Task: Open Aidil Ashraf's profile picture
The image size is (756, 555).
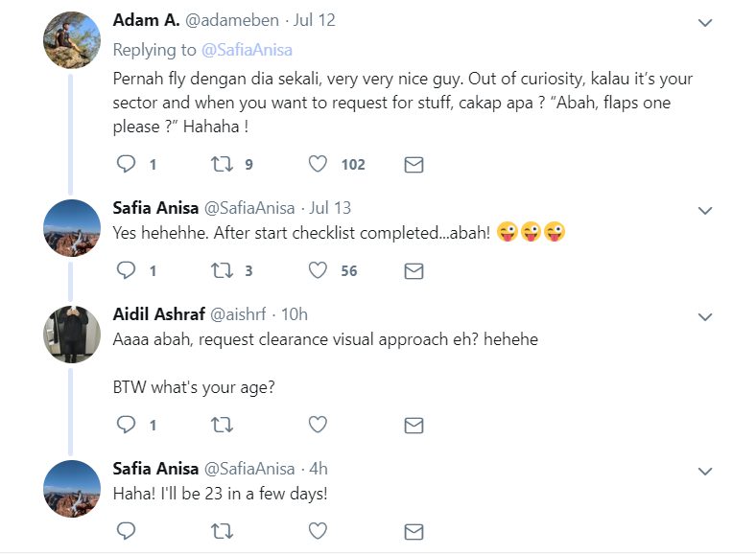Action: pyautogui.click(x=72, y=334)
